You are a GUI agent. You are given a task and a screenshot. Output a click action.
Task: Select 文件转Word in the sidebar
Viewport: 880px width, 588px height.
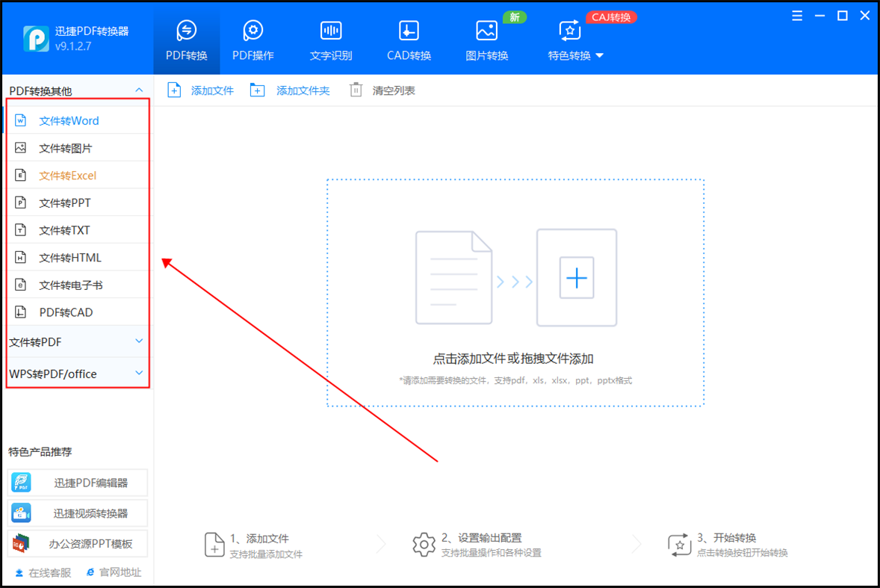point(78,120)
